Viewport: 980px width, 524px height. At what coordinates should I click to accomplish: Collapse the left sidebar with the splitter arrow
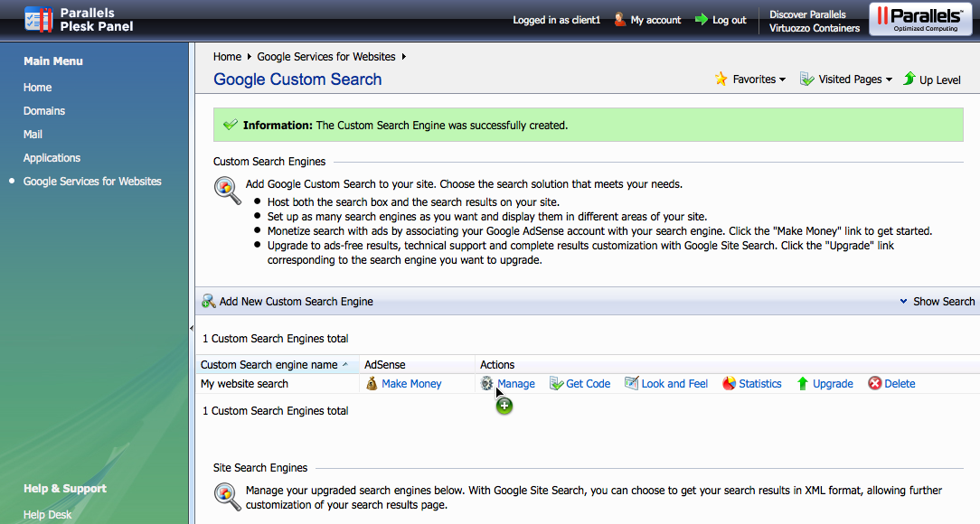point(192,329)
